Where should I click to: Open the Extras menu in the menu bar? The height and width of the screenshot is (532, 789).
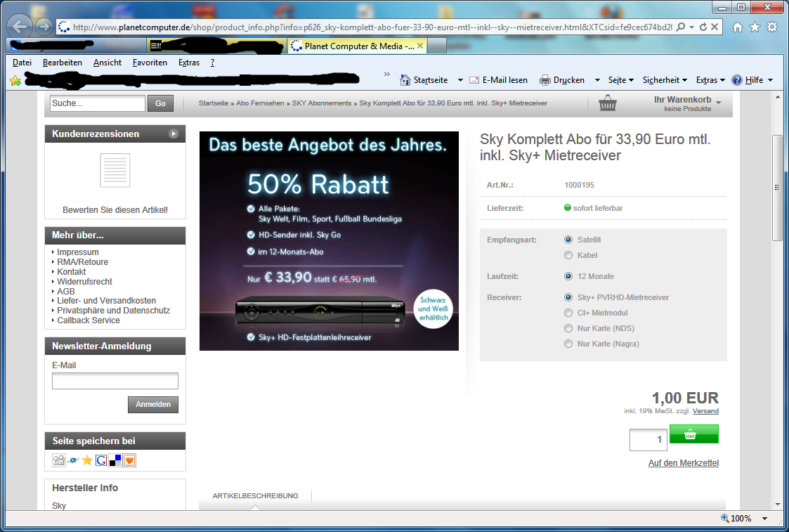[189, 63]
